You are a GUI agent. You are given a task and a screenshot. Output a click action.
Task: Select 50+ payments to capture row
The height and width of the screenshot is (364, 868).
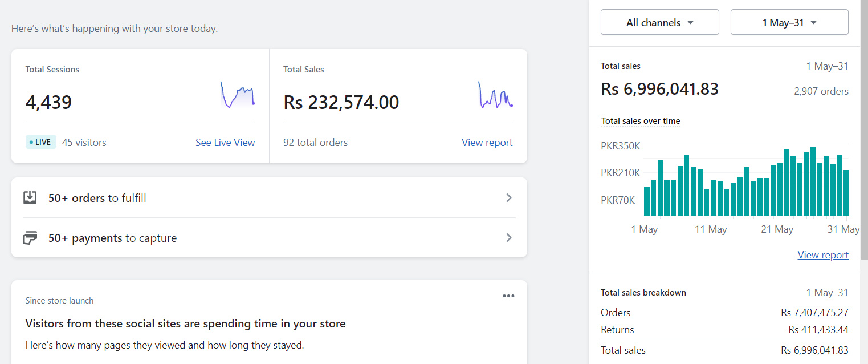(x=269, y=238)
